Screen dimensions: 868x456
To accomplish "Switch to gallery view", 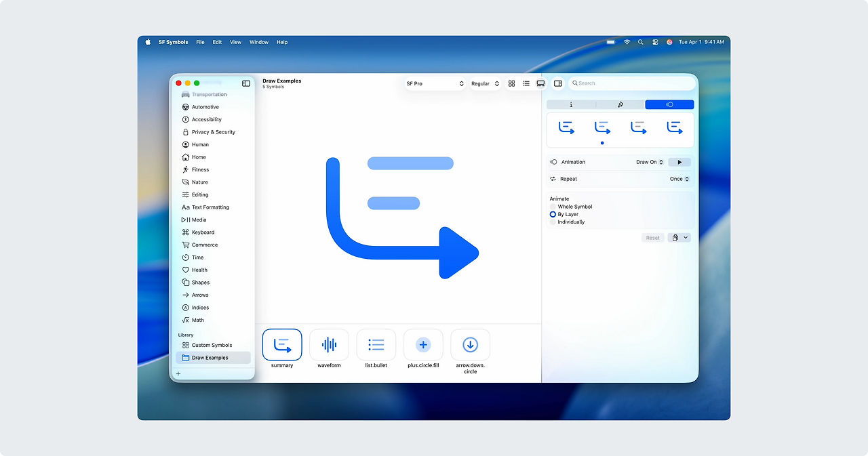I will click(540, 83).
